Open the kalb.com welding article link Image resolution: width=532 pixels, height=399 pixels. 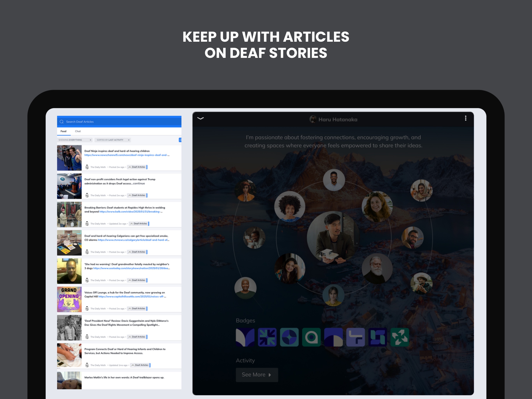[x=131, y=212]
